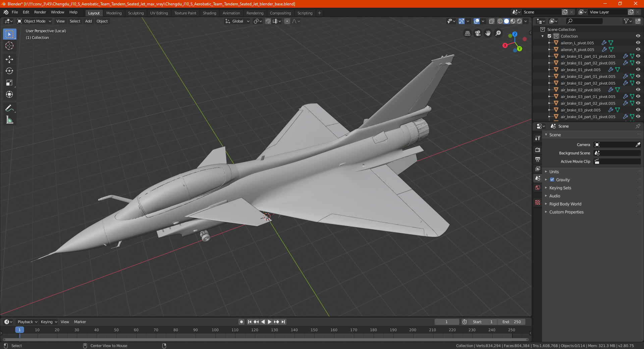Image resolution: width=644 pixels, height=349 pixels.
Task: Activate the 3D Cursor tool
Action: [x=9, y=46]
